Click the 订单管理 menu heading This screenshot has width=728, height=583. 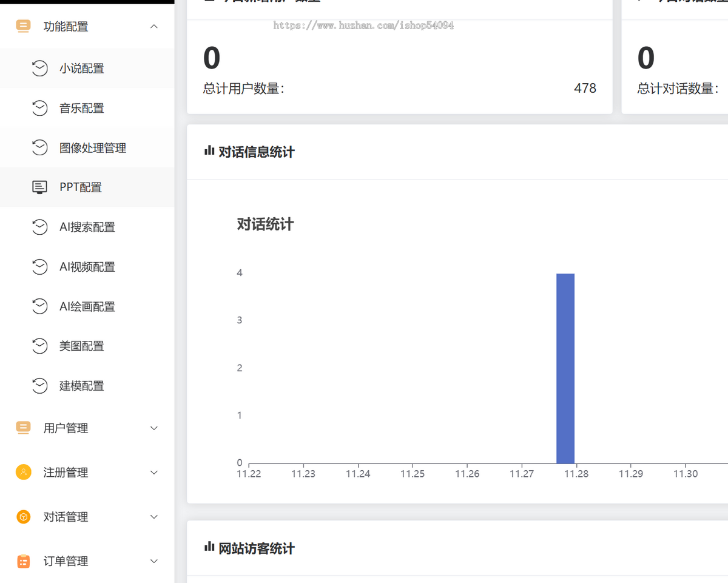coord(66,561)
